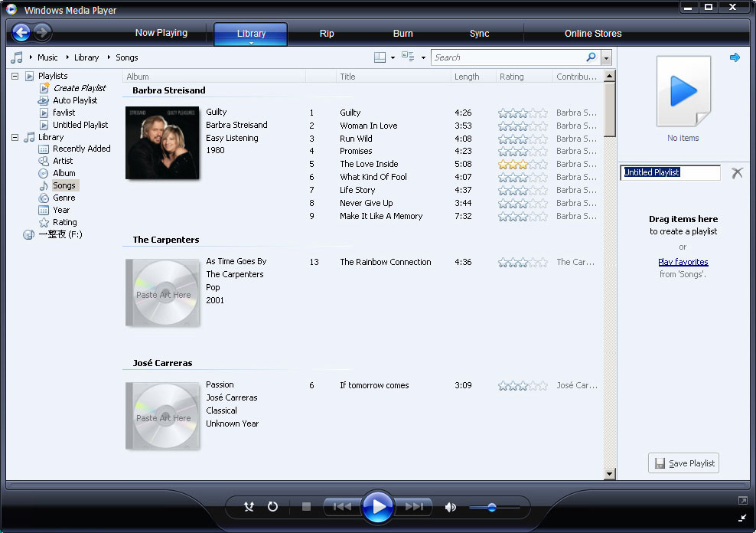Collapse the Playlists tree node
The height and width of the screenshot is (533, 756).
tap(15, 76)
